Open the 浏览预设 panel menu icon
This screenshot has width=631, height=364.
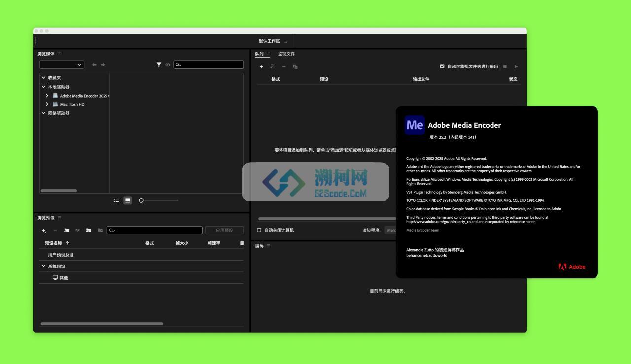point(59,218)
